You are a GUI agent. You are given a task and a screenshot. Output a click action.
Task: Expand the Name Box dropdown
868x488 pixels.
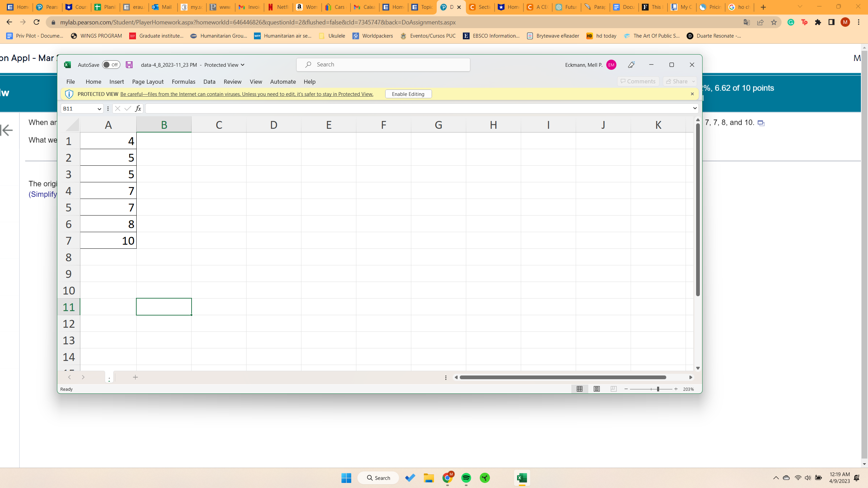(99, 109)
